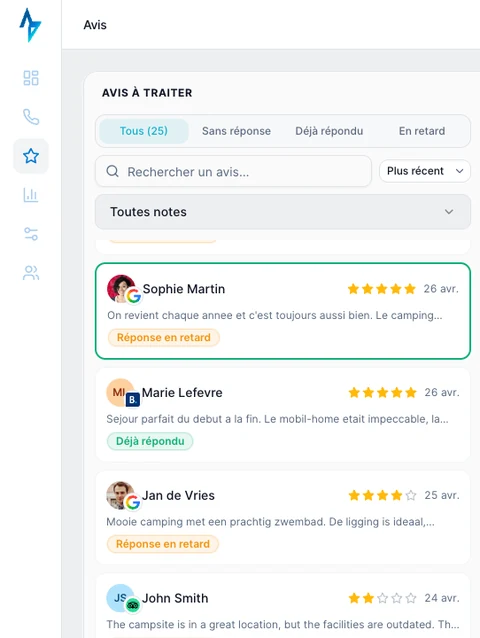Viewport: 480px width, 638px height.
Task: Open Jan de Vries's review name
Action: click(x=178, y=495)
